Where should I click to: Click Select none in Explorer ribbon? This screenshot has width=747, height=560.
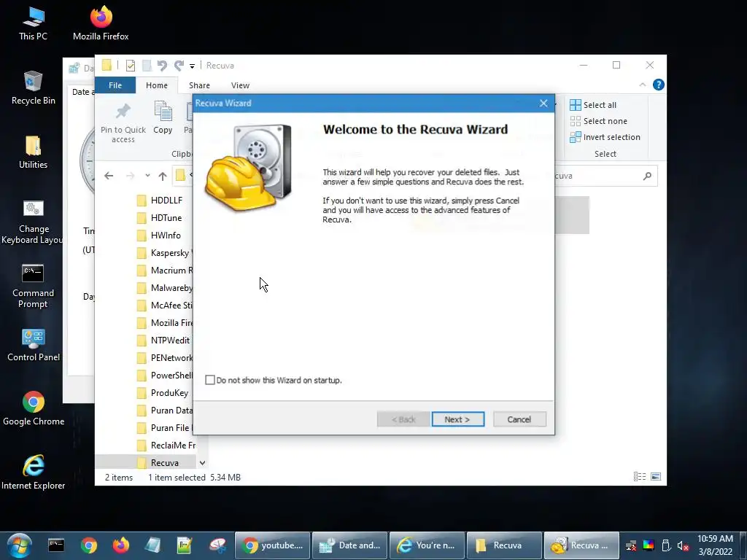click(x=599, y=121)
